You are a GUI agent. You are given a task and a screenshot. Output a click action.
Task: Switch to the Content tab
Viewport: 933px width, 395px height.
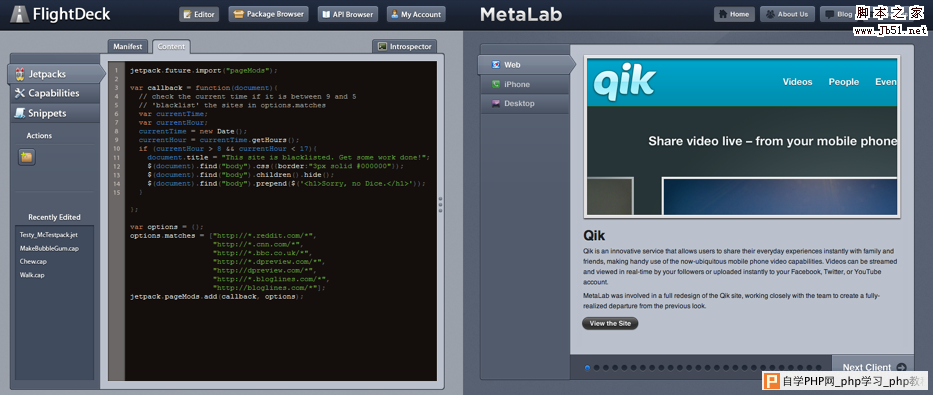pyautogui.click(x=171, y=46)
